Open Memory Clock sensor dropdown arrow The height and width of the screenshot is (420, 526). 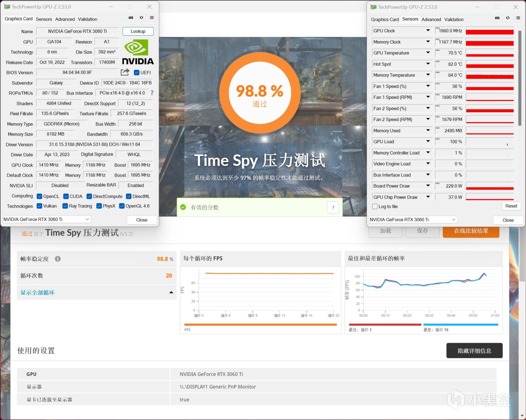pyautogui.click(x=428, y=42)
